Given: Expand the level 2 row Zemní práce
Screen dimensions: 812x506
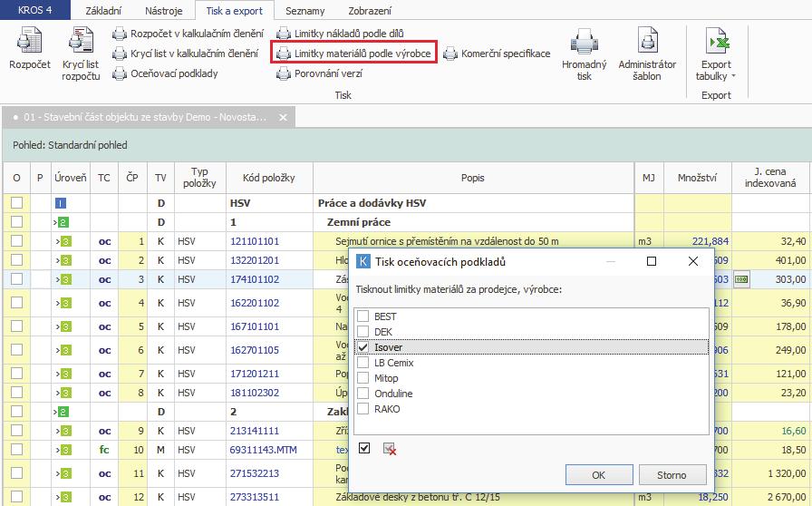Looking at the screenshot, I should point(55,222).
